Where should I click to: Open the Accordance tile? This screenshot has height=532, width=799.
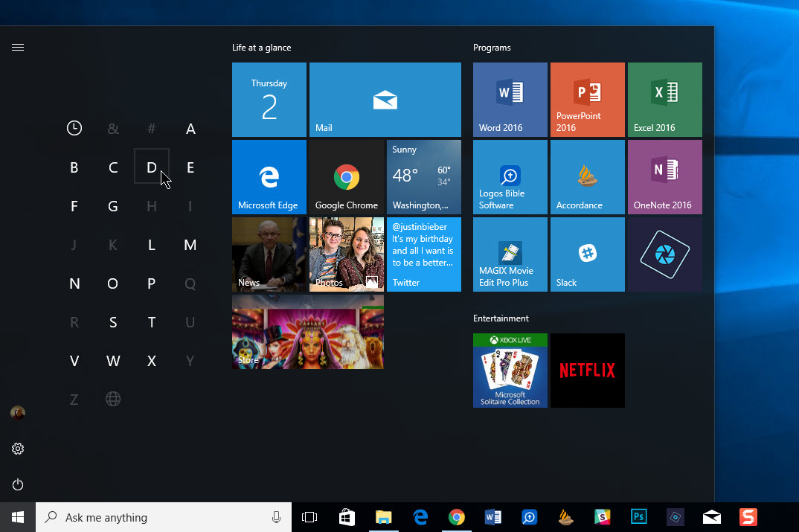click(587, 176)
